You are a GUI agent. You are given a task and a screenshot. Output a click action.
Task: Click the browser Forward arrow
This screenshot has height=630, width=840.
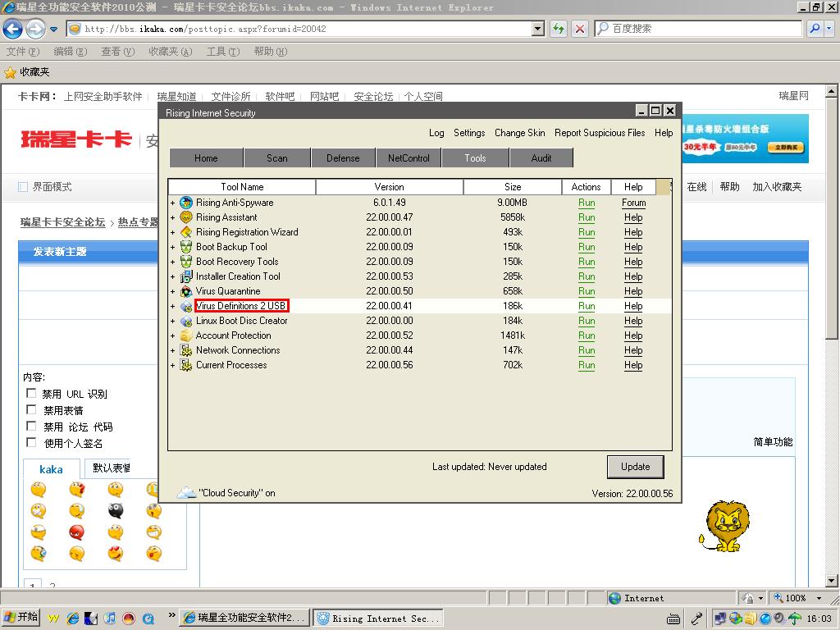pos(35,29)
